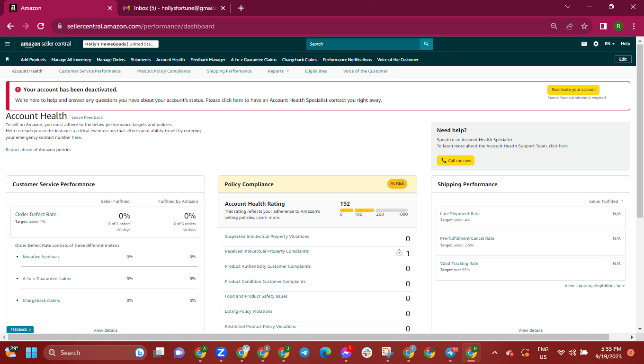Open Zoom from the taskbar
The image size is (644, 364).
[x=221, y=353]
